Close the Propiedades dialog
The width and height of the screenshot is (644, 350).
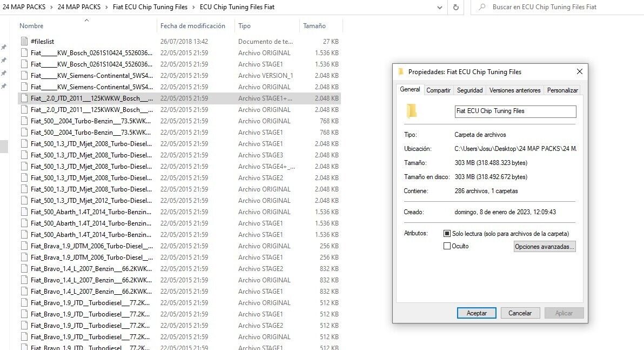pos(580,71)
